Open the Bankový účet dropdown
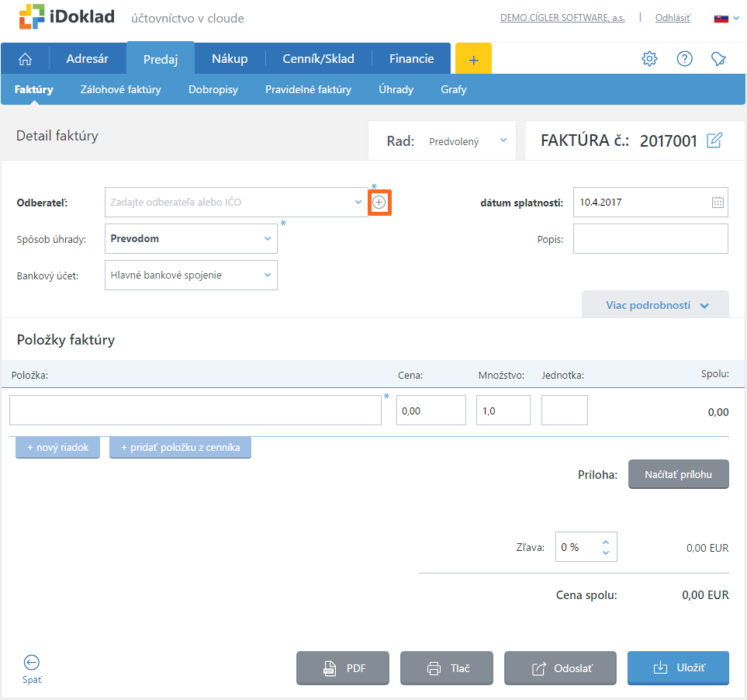 tap(191, 275)
